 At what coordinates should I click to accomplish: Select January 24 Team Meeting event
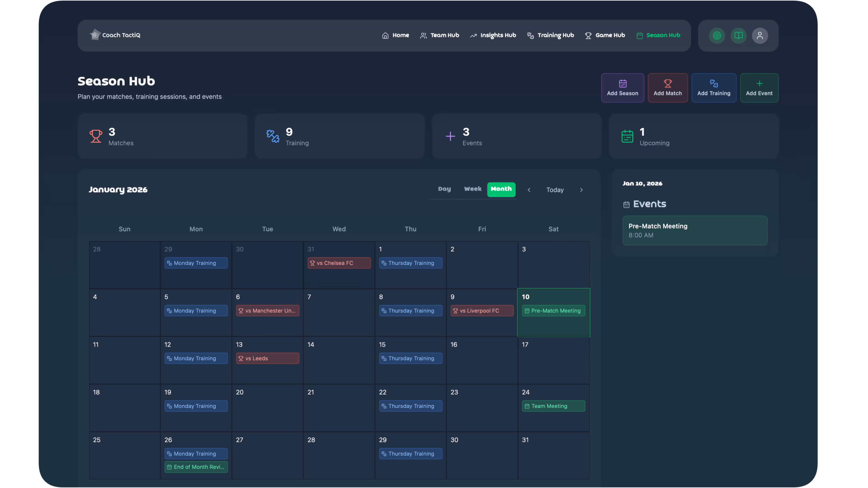(x=553, y=406)
